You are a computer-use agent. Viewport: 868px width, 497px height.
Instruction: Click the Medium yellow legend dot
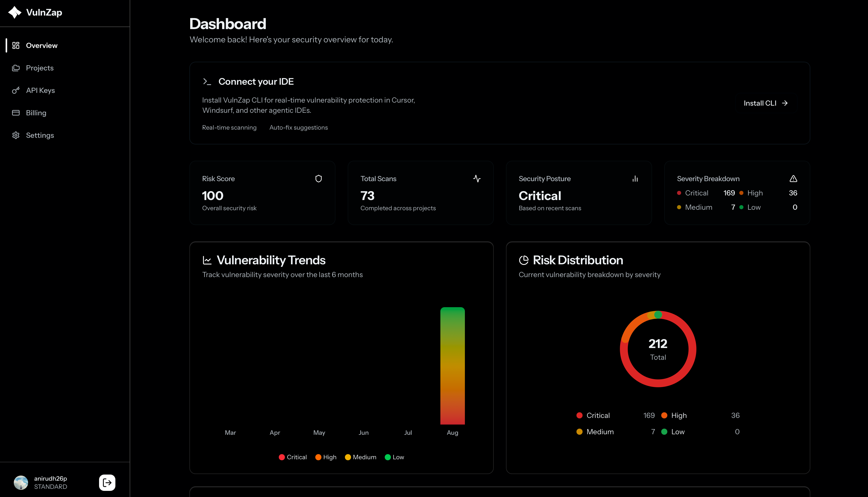coord(348,457)
